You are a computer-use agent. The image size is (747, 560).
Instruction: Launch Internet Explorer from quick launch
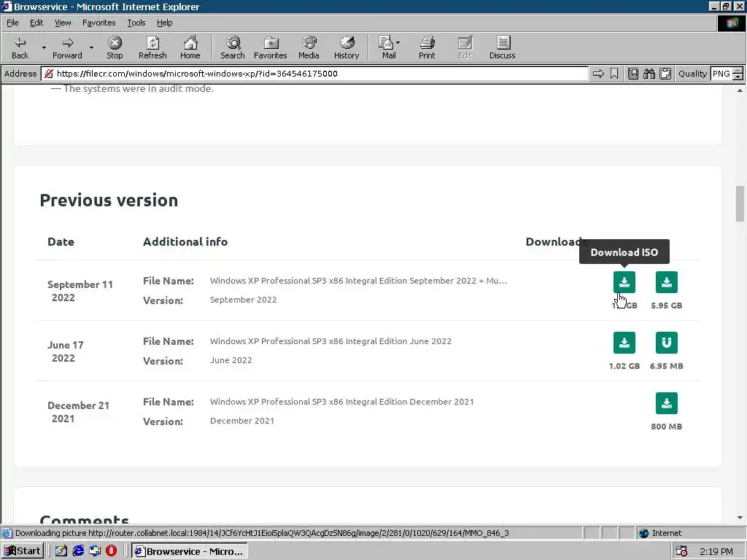pos(78,551)
